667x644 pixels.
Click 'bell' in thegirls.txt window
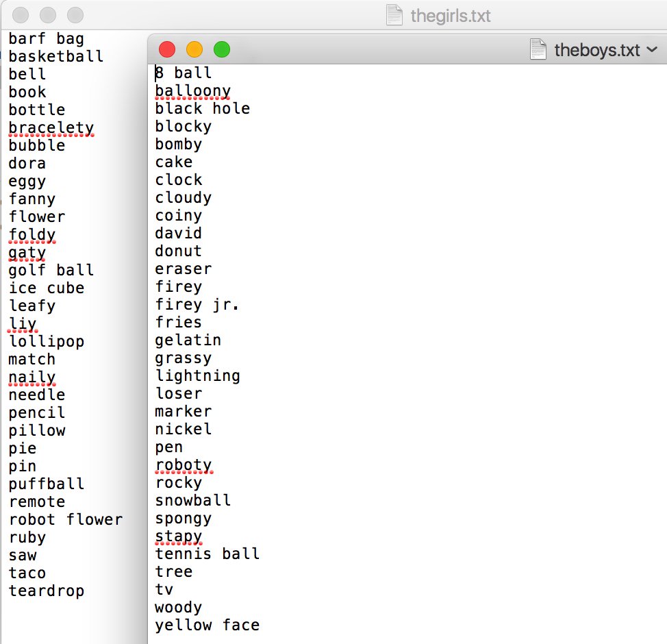point(27,74)
